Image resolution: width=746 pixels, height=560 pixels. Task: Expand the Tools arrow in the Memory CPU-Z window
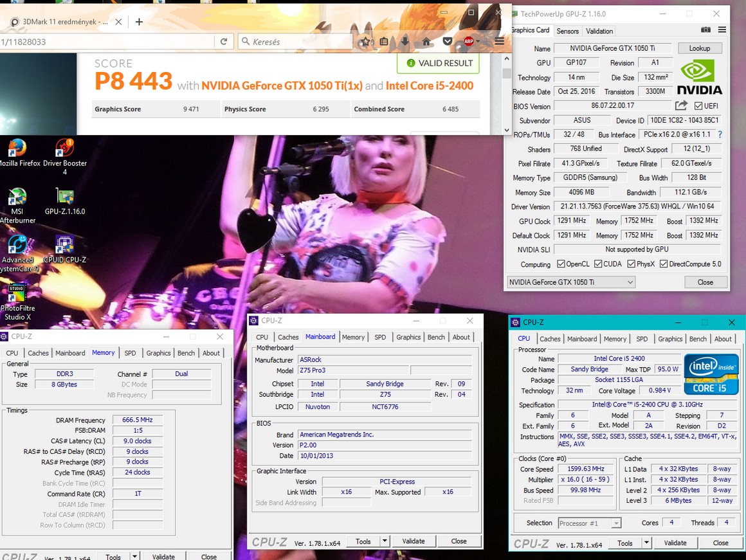click(134, 556)
